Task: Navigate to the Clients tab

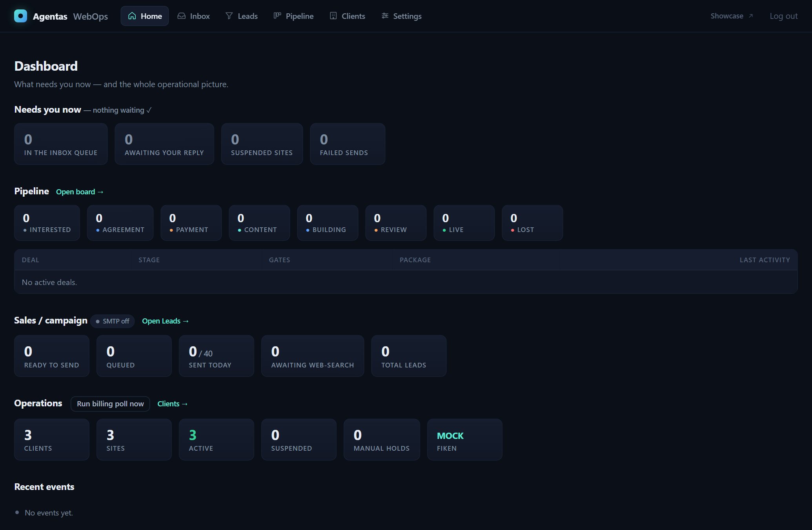Action: click(x=348, y=16)
